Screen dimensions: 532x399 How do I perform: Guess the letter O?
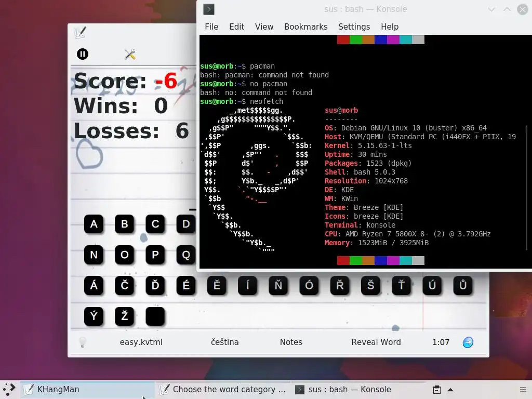[x=125, y=255]
